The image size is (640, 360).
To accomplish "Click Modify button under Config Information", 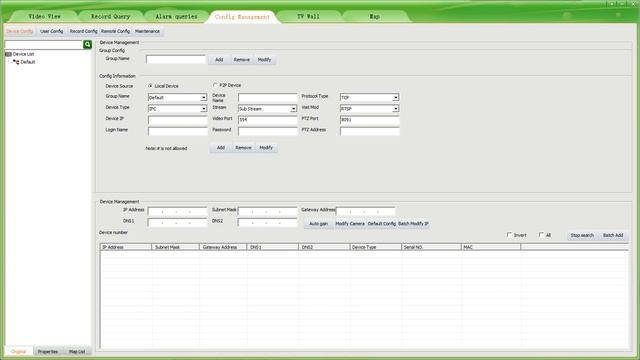I will pyautogui.click(x=266, y=147).
